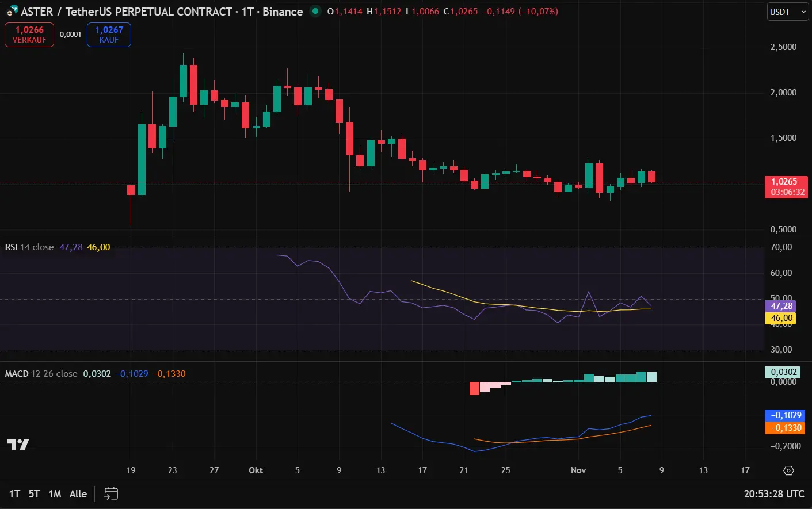Click the green market status dot near OHLC values
This screenshot has height=509, width=812.
pos(314,11)
